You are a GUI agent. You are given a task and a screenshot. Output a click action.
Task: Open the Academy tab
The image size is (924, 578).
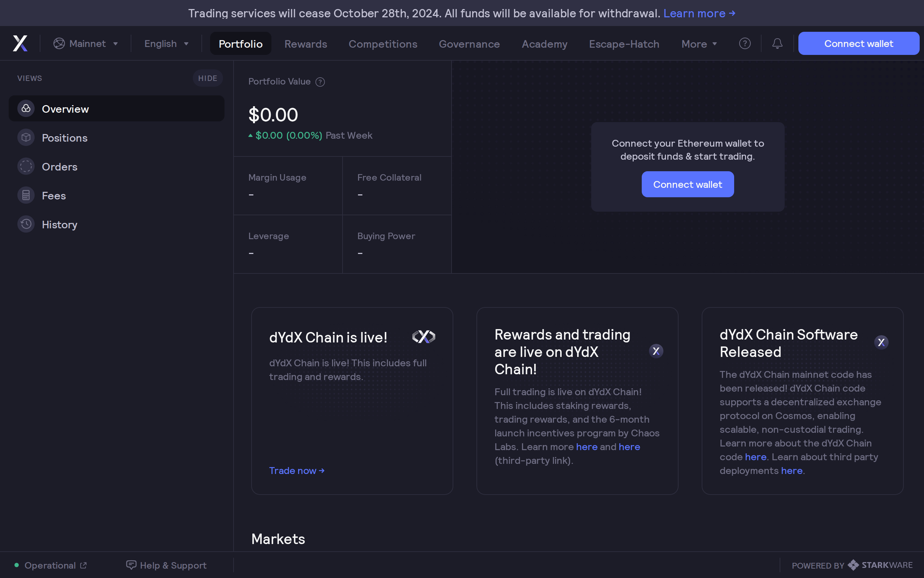[x=544, y=44]
